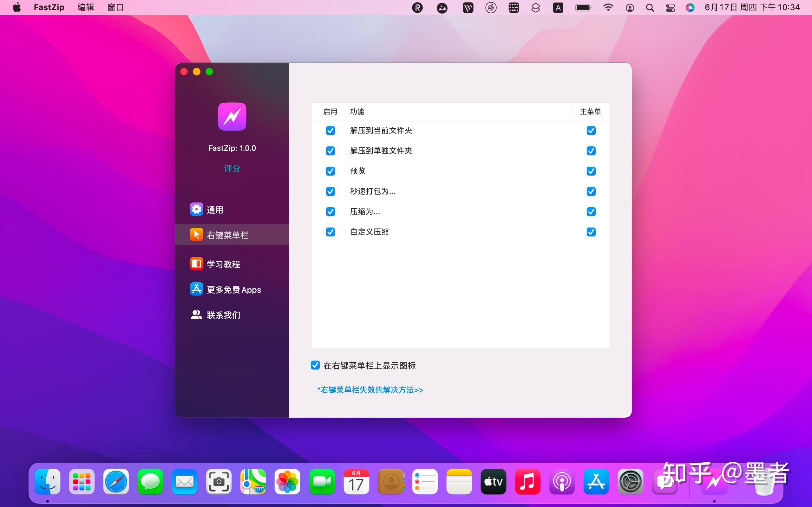This screenshot has width=812, height=507.
Task: Uncheck the 主菜单 box for 预览
Action: point(591,171)
